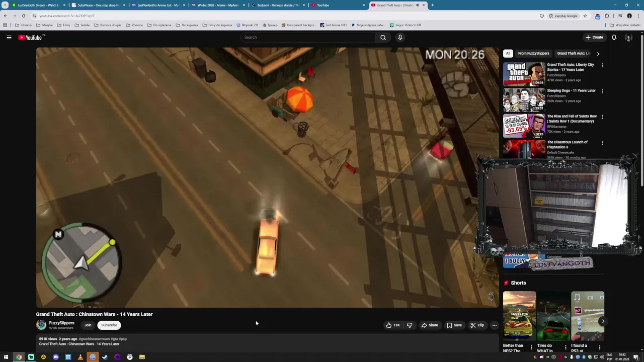This screenshot has height=362, width=644.
Task: Open Imgur Video to GIF bookmark
Action: coord(406,25)
